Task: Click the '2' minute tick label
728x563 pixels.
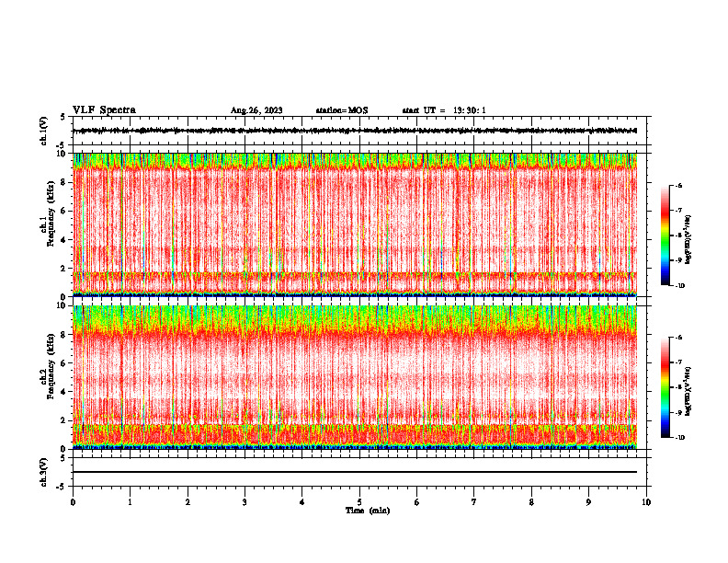Action: click(188, 502)
